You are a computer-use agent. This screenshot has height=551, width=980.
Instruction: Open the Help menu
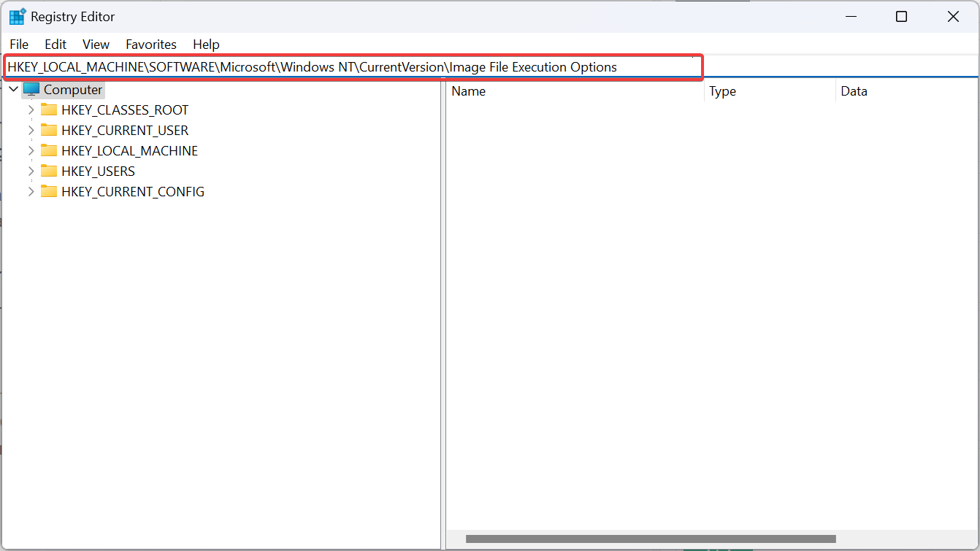point(206,45)
